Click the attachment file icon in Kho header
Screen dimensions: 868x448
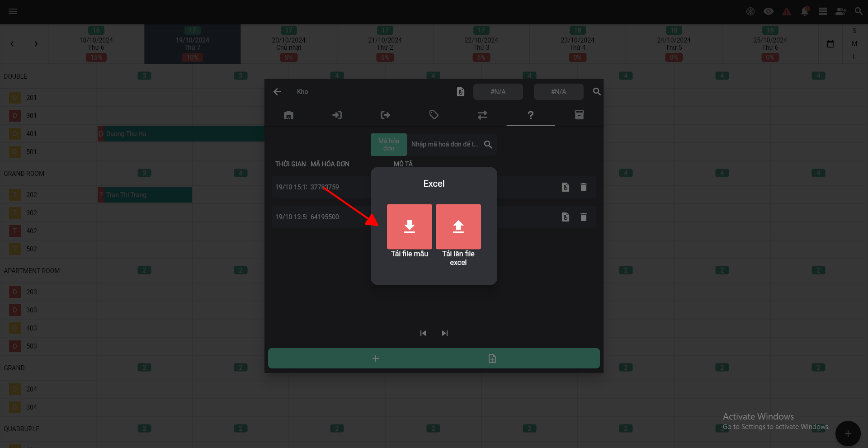tap(461, 92)
